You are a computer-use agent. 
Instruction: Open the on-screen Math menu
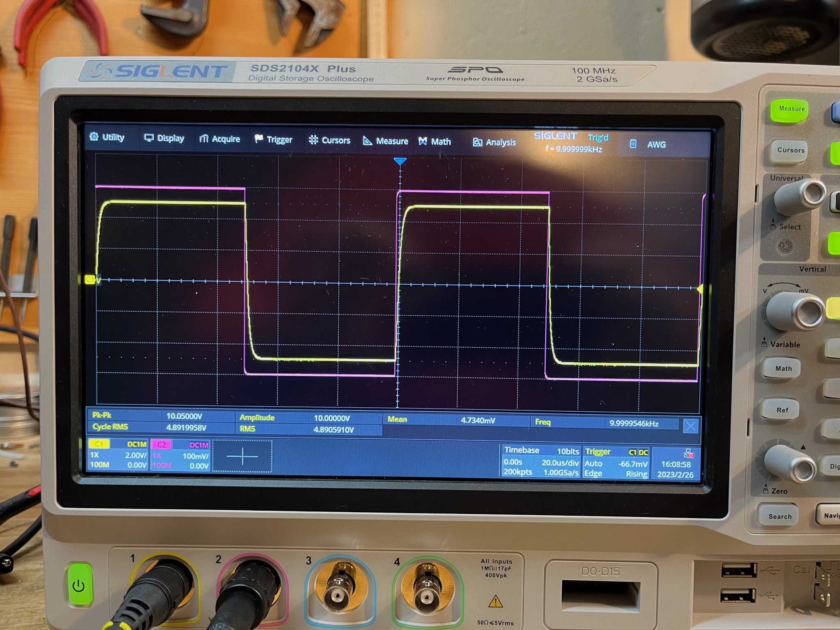(434, 142)
